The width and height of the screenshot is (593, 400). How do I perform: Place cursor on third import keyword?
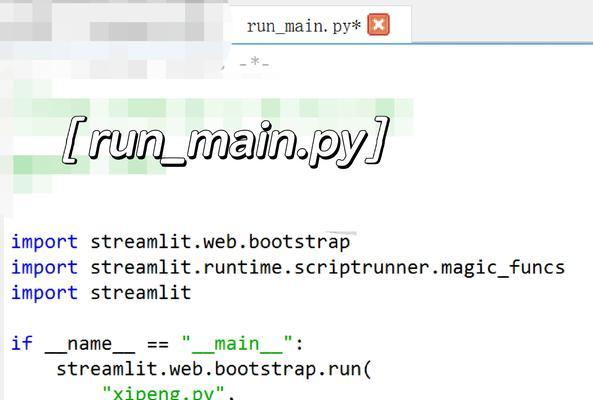pyautogui.click(x=45, y=293)
